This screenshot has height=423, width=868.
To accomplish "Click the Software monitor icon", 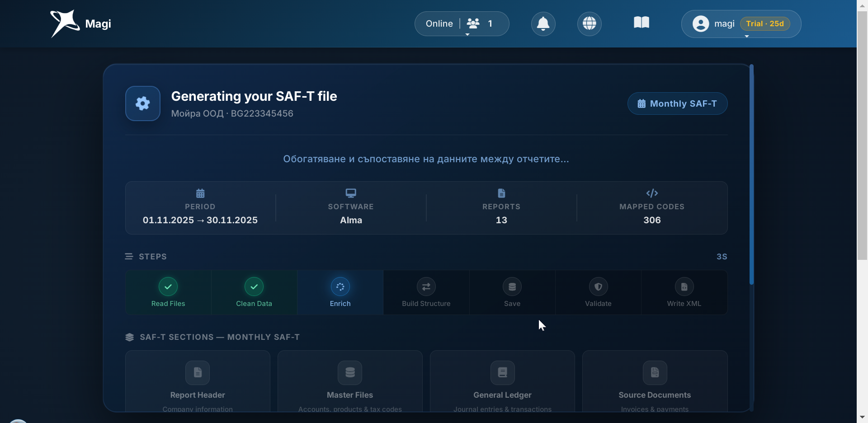I will click(x=351, y=193).
